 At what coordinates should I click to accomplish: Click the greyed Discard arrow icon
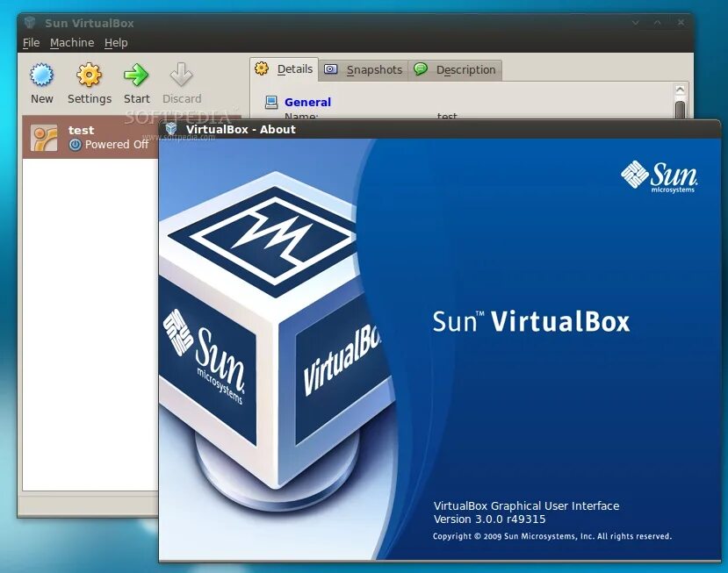[181, 75]
